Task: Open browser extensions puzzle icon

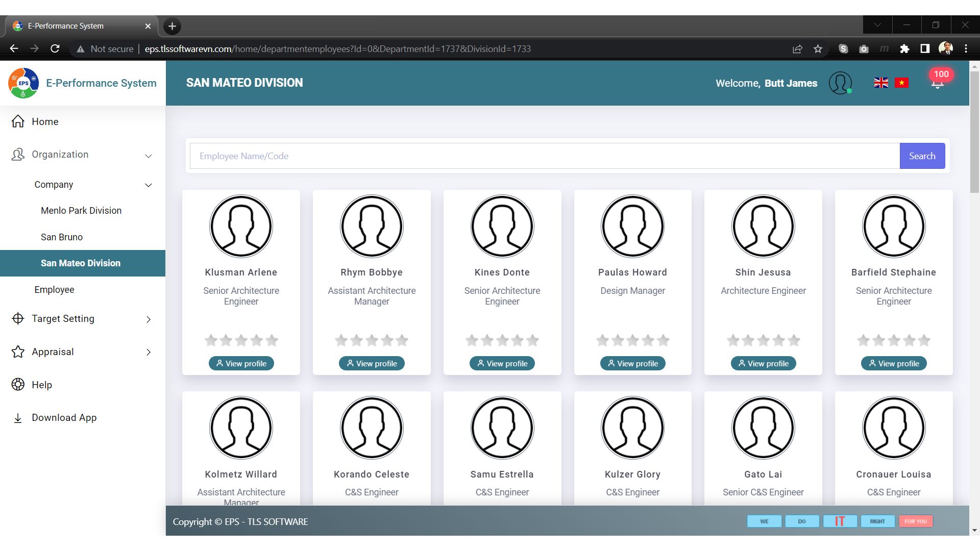Action: tap(904, 49)
